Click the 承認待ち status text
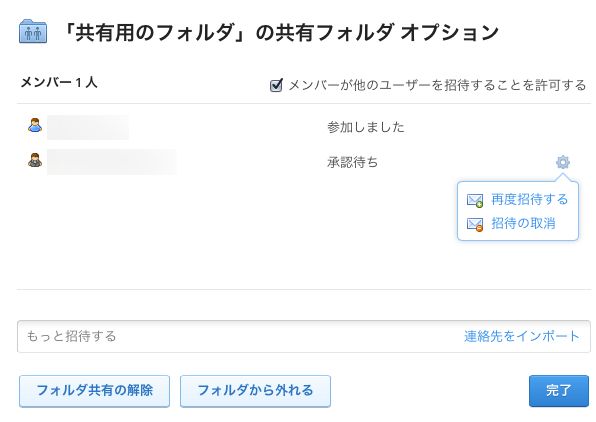 (x=352, y=162)
